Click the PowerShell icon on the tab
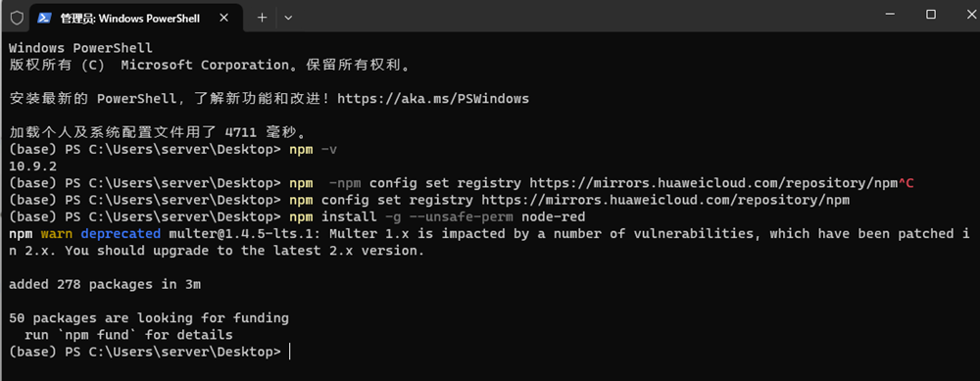 (44, 18)
